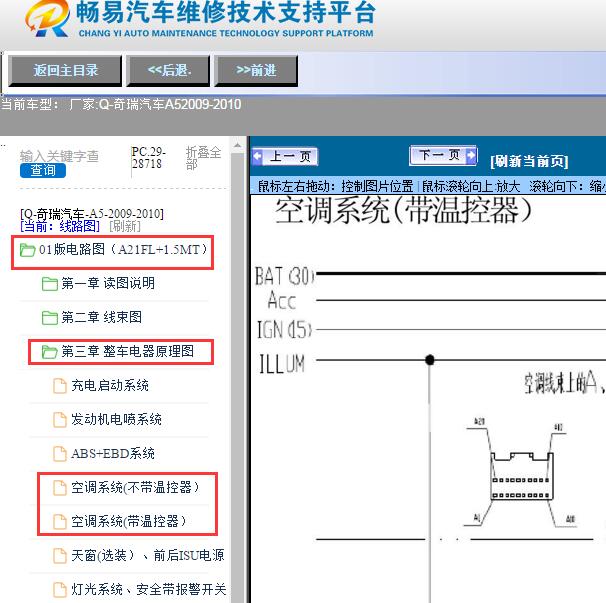Collapse the 第三章 整车电器原理图 folder icon
Image resolution: width=606 pixels, height=603 pixels.
tap(49, 352)
